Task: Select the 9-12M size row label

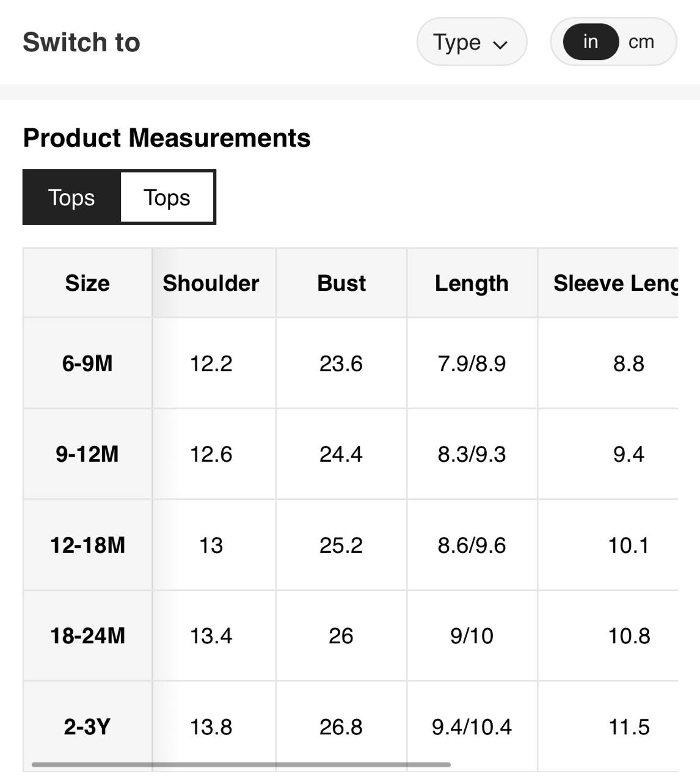Action: pyautogui.click(x=87, y=454)
